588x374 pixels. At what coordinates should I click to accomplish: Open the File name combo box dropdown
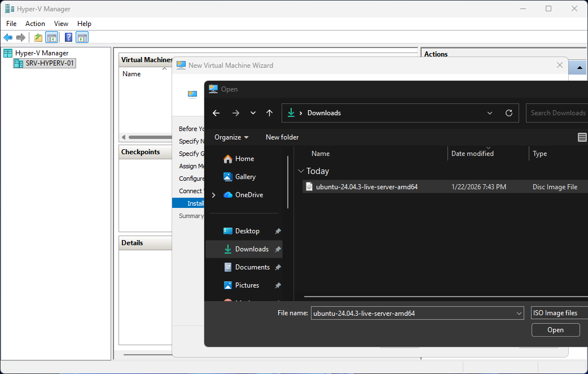519,314
